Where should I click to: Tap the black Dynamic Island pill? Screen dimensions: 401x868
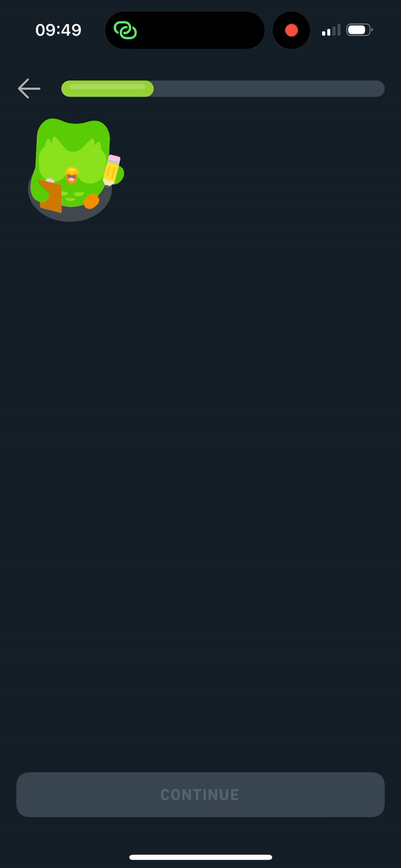pyautogui.click(x=185, y=30)
